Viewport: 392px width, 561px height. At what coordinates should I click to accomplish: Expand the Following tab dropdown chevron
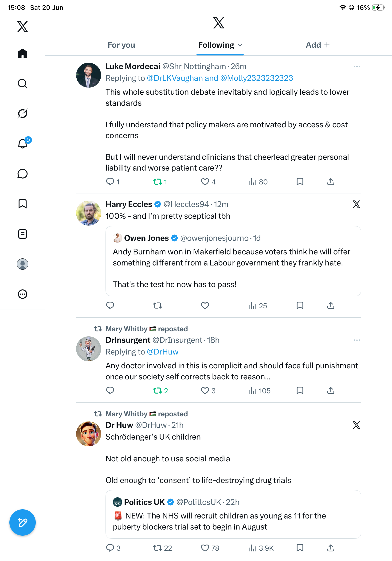[x=240, y=45]
